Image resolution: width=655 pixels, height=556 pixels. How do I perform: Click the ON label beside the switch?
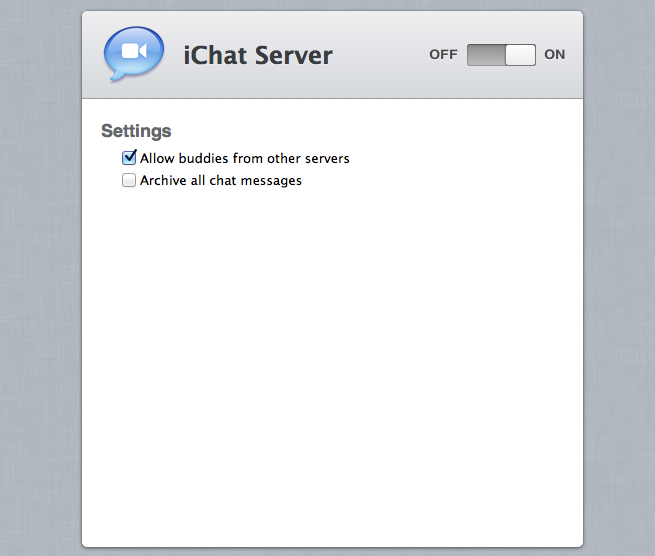(x=554, y=55)
